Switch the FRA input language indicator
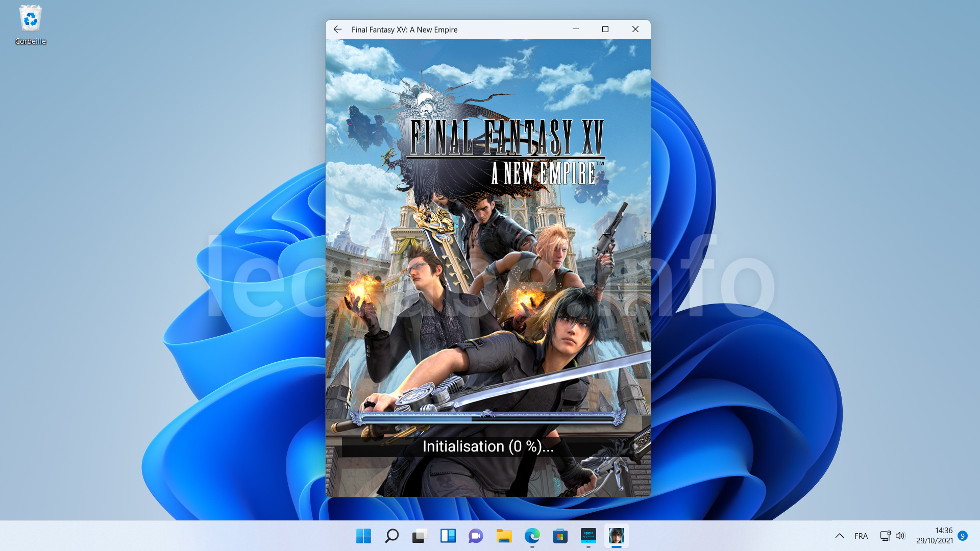The width and height of the screenshot is (980, 551). point(861,536)
